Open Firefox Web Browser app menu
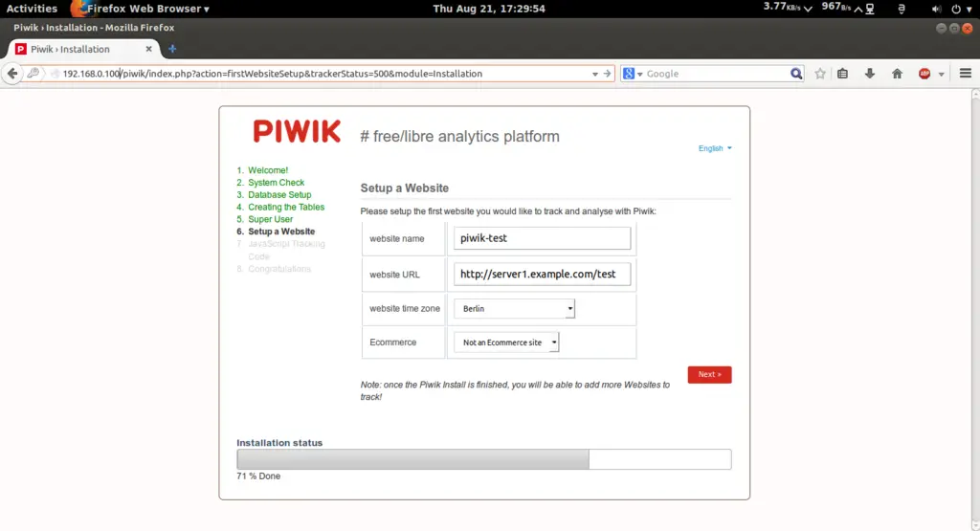Viewport: 980px width, 531px height. 148,9
